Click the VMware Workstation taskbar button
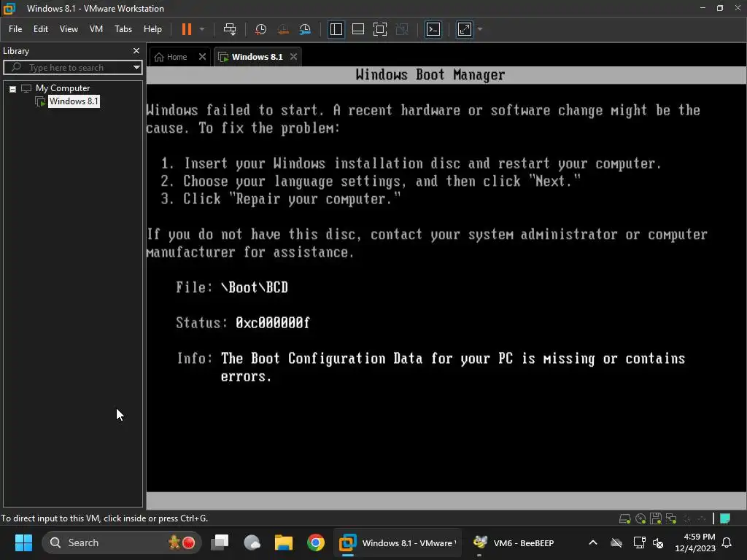This screenshot has height=560, width=747. [x=397, y=542]
